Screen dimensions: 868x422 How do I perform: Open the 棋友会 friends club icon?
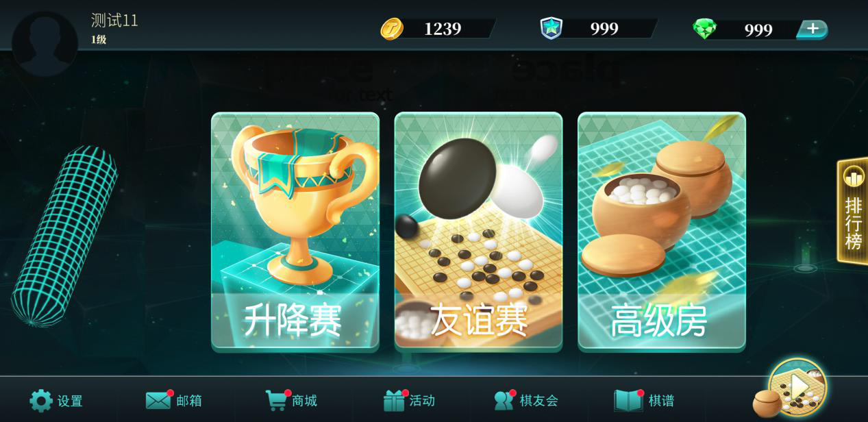506,401
